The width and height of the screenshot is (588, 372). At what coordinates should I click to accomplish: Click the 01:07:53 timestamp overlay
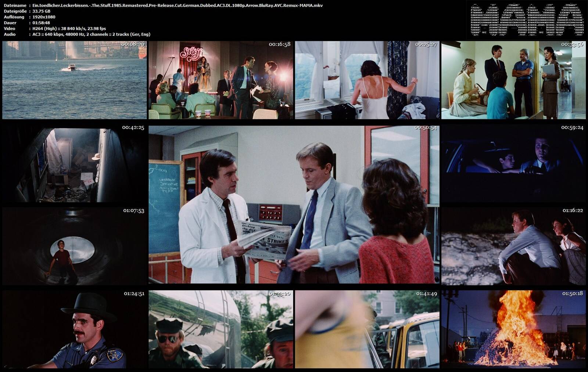coord(134,211)
